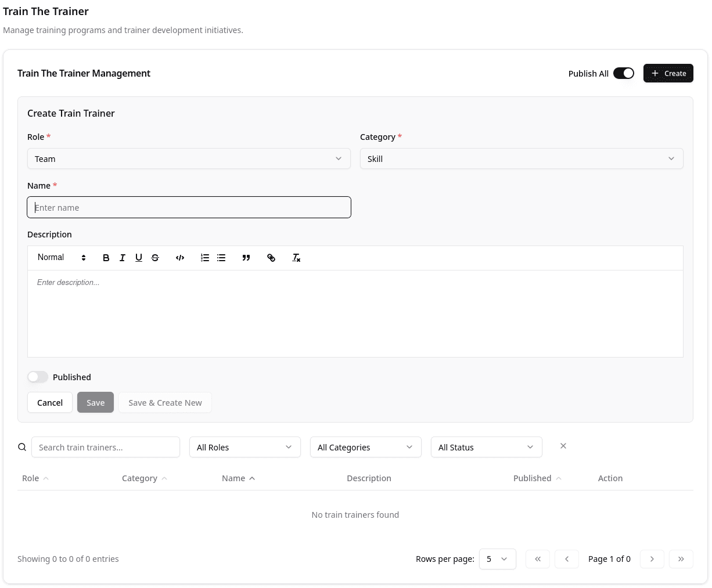
Task: Clear text formatting in description editor
Action: pos(296,258)
